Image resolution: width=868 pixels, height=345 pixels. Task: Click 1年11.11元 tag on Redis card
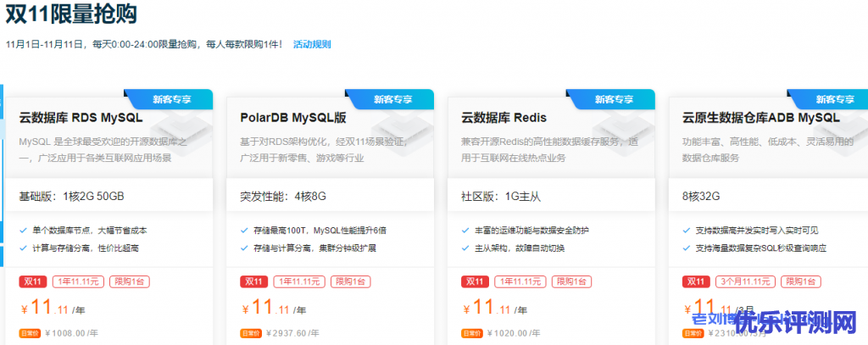pos(520,281)
